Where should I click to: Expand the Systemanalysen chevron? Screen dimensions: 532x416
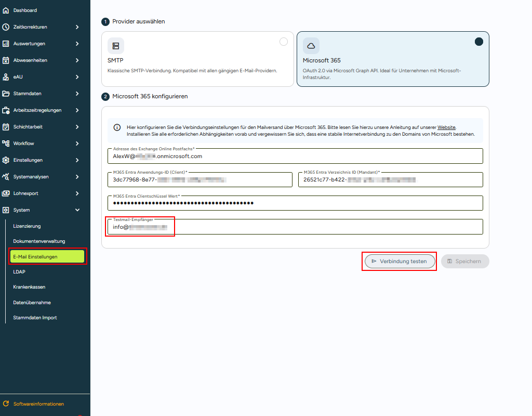click(77, 177)
